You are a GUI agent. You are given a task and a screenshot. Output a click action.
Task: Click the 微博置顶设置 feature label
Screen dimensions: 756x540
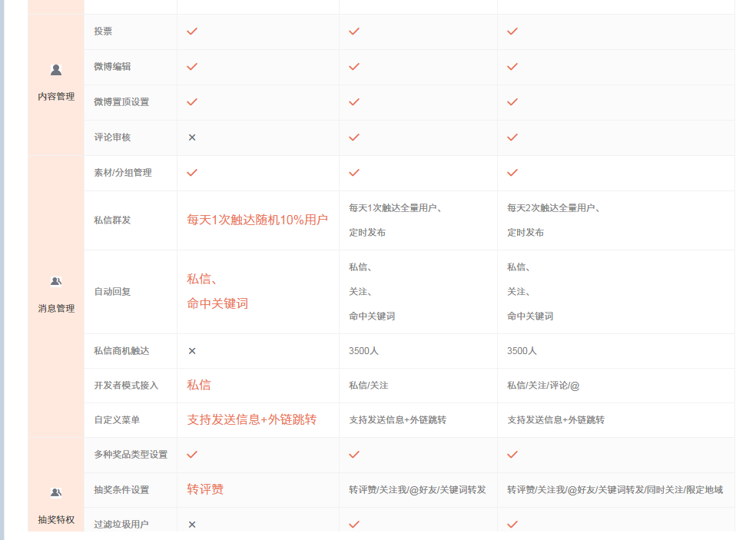pyautogui.click(x=121, y=101)
